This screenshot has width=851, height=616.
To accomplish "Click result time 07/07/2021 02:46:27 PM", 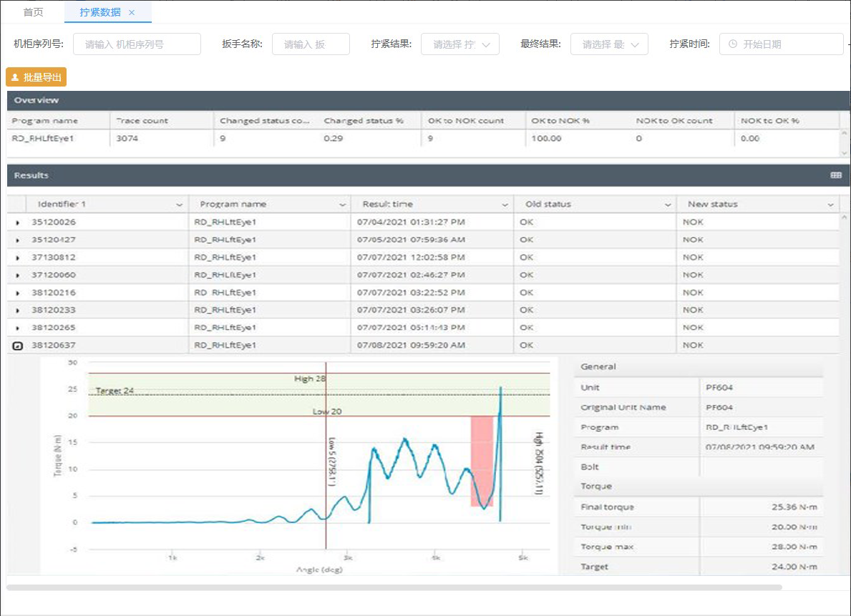I will point(411,275).
